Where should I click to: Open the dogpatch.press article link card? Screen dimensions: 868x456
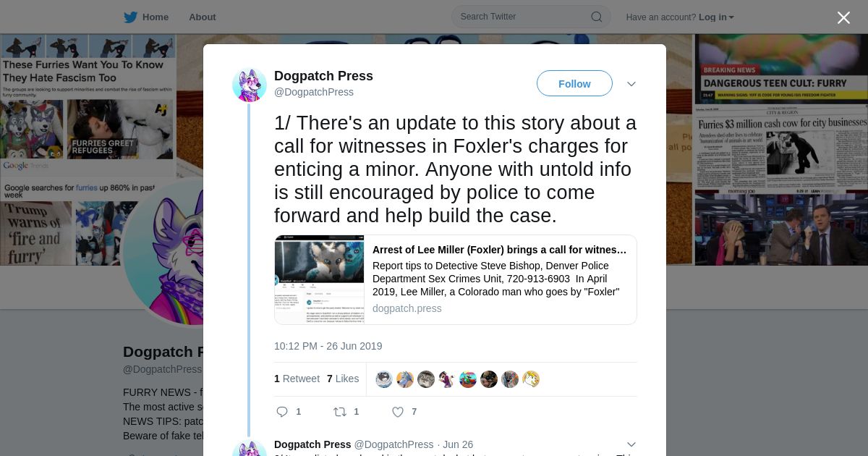tap(456, 279)
